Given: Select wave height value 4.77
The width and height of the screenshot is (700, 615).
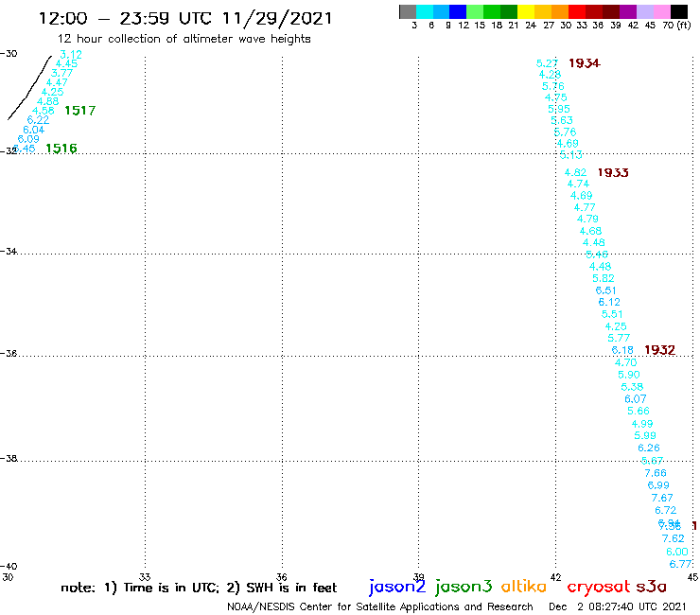Looking at the screenshot, I should click(x=585, y=207).
